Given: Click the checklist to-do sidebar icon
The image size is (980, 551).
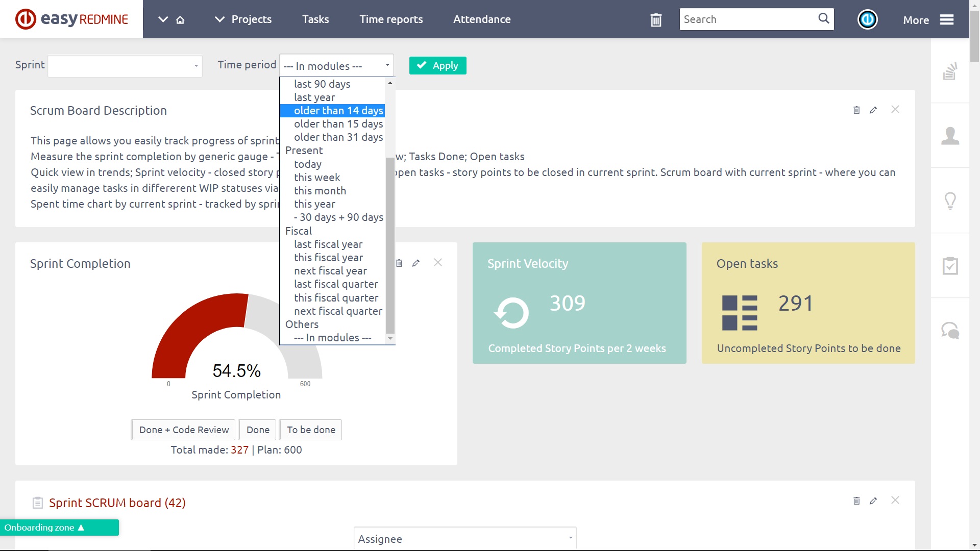Looking at the screenshot, I should [x=950, y=266].
